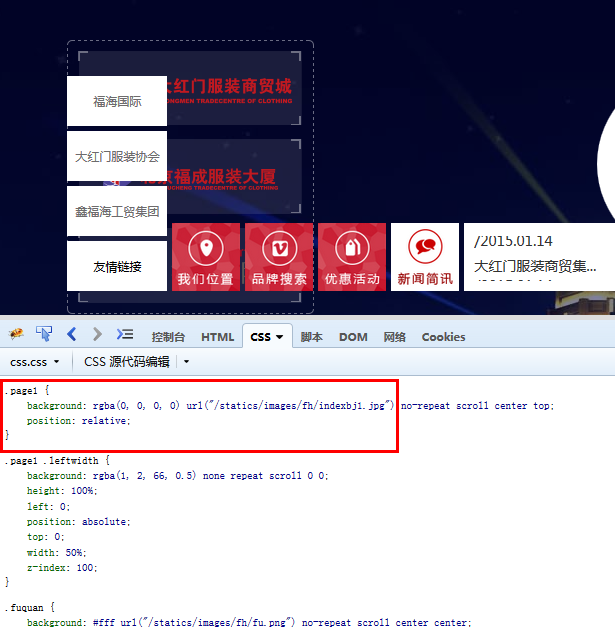Expand the CSS edit mode dropdown arrow
The image size is (615, 631).
pyautogui.click(x=186, y=361)
